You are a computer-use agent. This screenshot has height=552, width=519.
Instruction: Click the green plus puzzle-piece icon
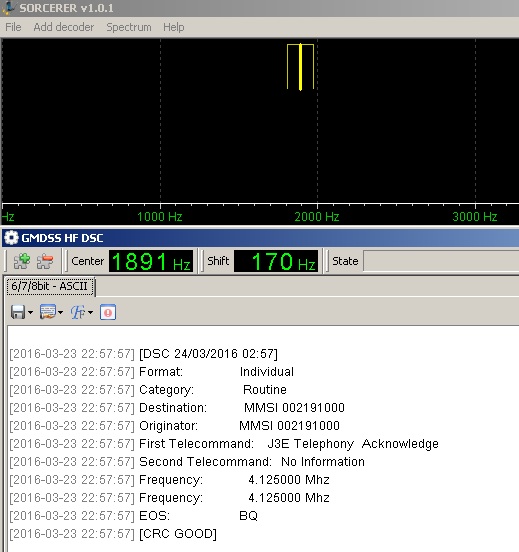click(22, 261)
